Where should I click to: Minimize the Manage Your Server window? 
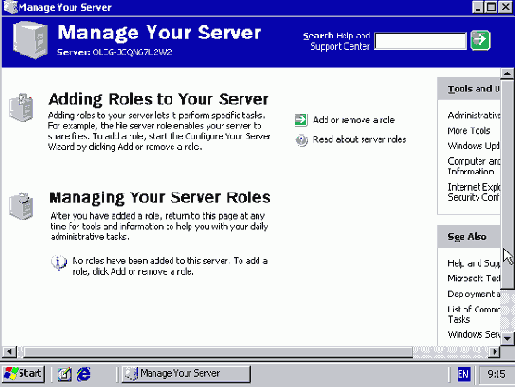478,7
